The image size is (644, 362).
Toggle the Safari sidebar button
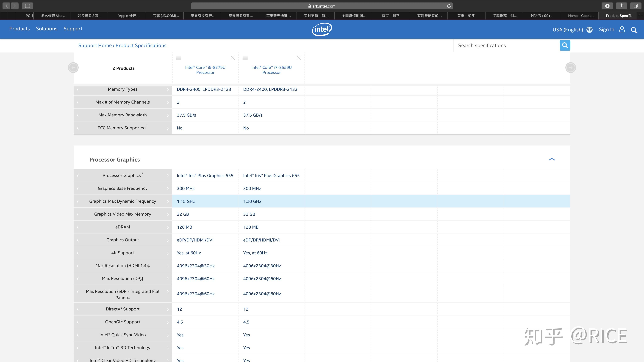pyautogui.click(x=28, y=6)
